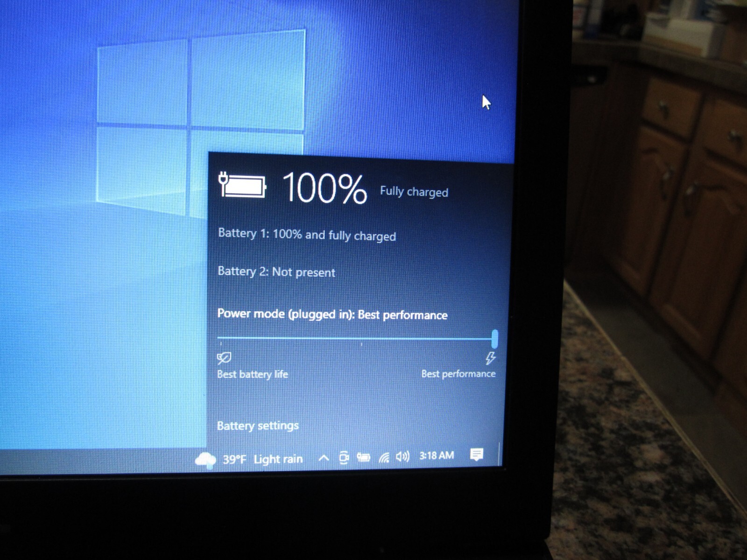Click 'Battery 2: Not present' text
This screenshot has height=560, width=747.
[x=276, y=272]
